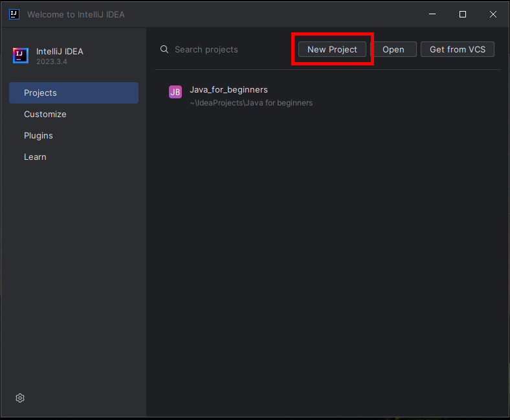Go to the Learn tab

click(x=74, y=157)
